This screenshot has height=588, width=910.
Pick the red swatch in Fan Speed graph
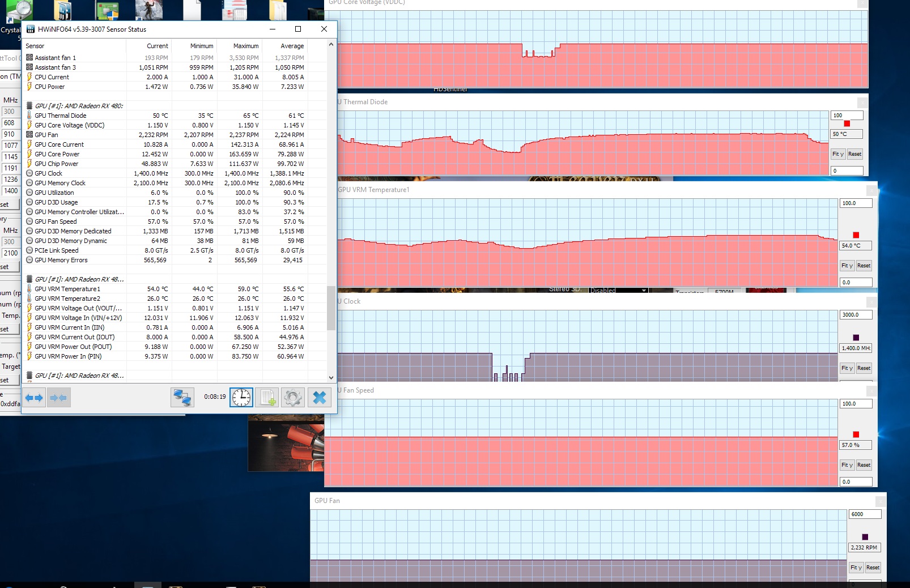pyautogui.click(x=856, y=434)
